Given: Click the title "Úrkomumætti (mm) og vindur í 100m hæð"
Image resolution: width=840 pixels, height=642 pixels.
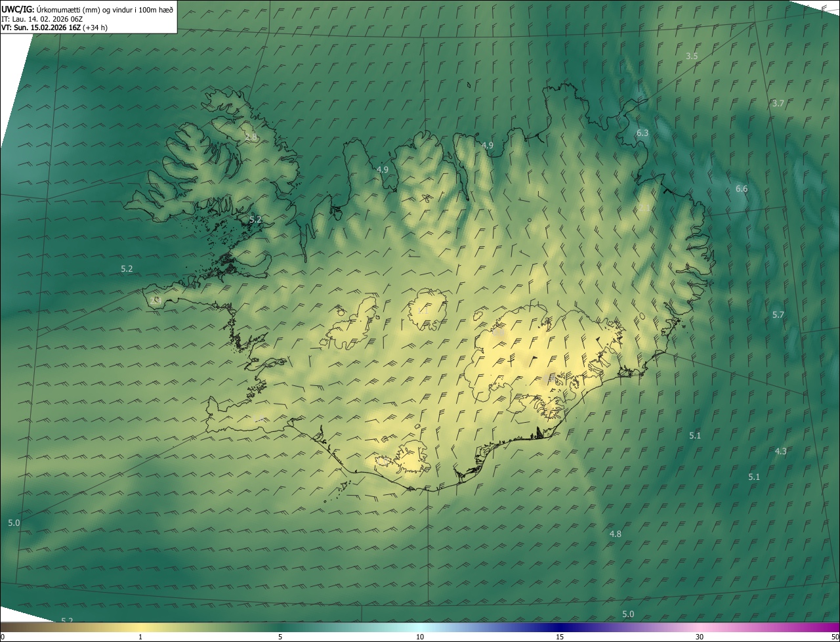Looking at the screenshot, I should pyautogui.click(x=104, y=9).
